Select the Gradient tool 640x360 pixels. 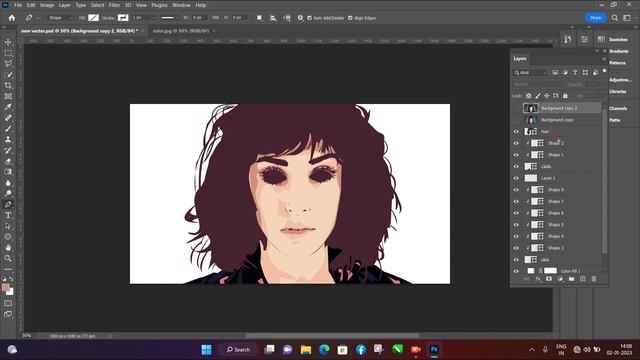[8, 172]
